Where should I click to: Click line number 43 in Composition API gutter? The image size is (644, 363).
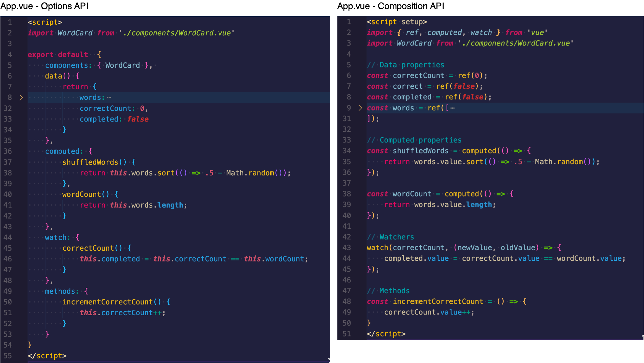click(347, 248)
